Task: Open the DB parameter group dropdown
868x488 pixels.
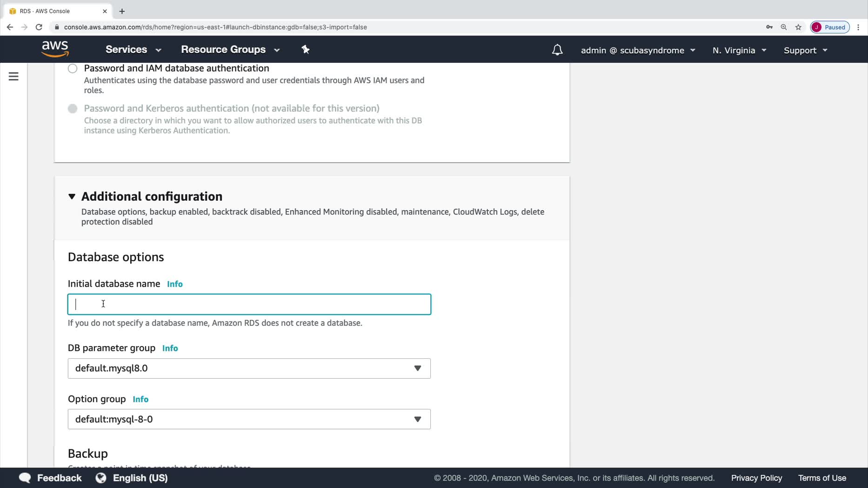Action: [x=249, y=368]
